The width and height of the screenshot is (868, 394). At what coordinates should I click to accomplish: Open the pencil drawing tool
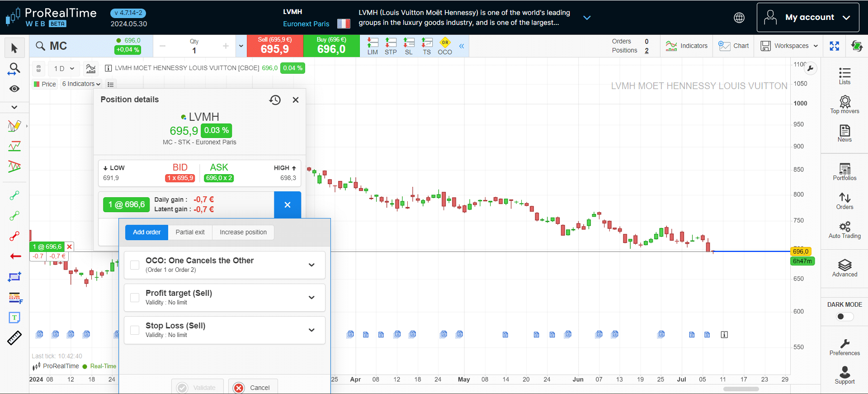[14, 126]
